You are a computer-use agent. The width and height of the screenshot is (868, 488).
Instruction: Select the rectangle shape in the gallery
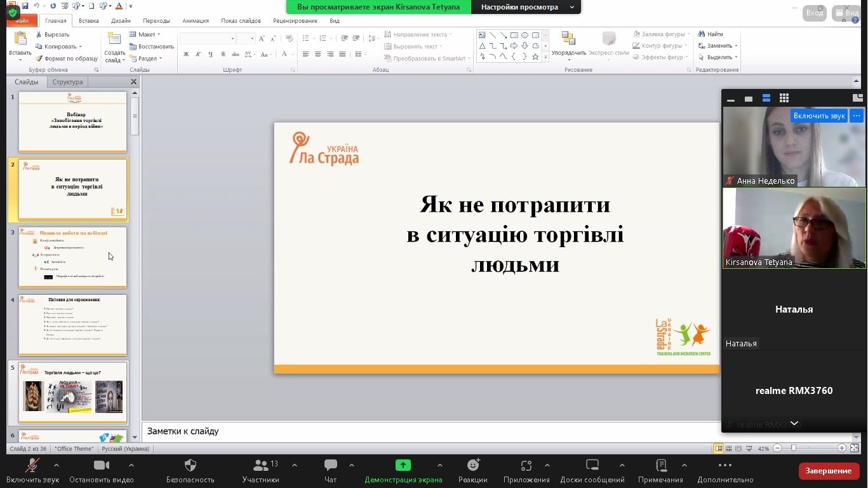pyautogui.click(x=514, y=35)
